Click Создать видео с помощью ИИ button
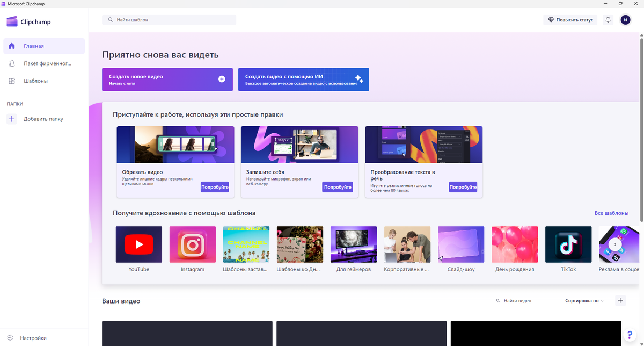644x346 pixels. click(304, 80)
